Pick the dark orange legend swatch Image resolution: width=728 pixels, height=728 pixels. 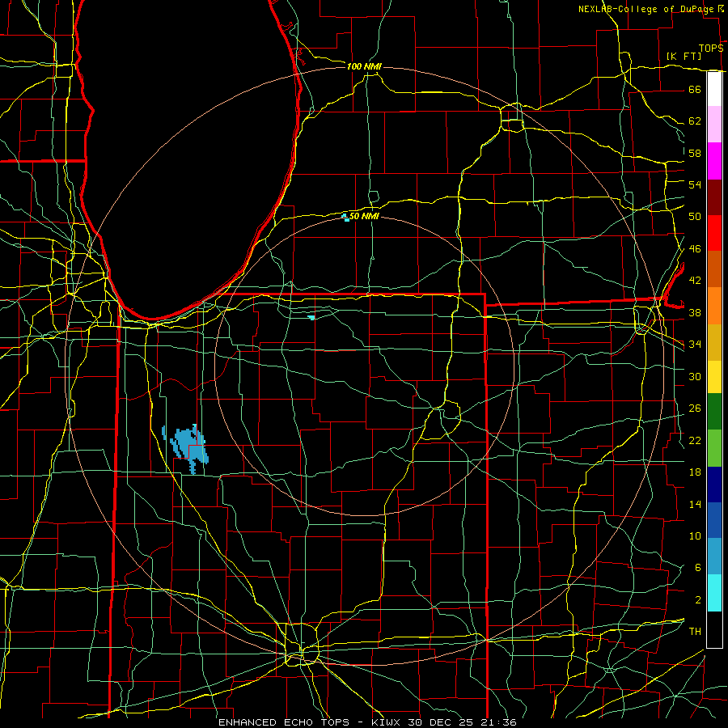[714, 269]
